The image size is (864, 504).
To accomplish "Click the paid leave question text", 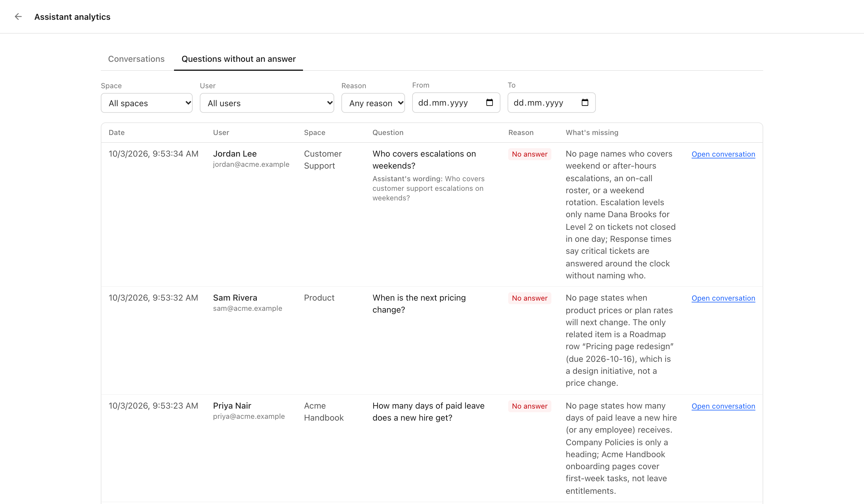I will click(428, 412).
